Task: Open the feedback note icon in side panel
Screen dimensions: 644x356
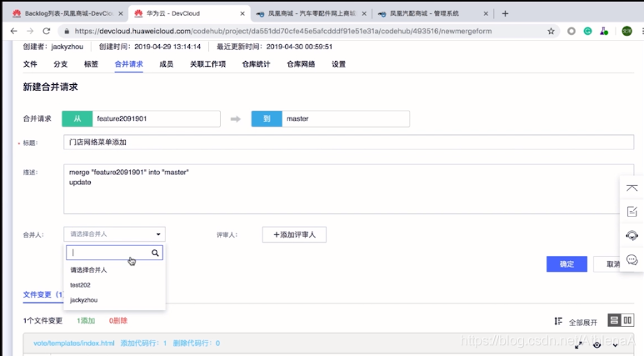Action: (632, 211)
